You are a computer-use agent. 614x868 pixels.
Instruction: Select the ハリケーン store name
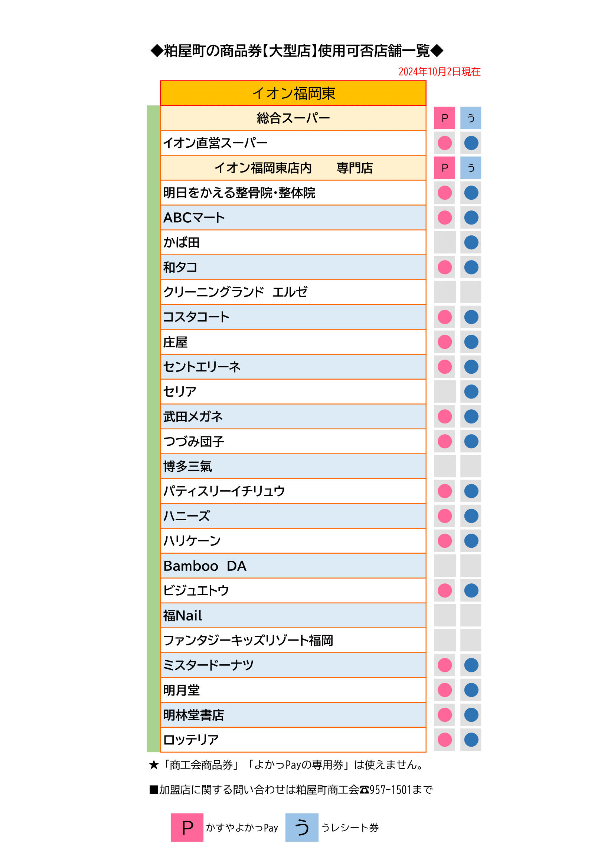click(x=192, y=541)
